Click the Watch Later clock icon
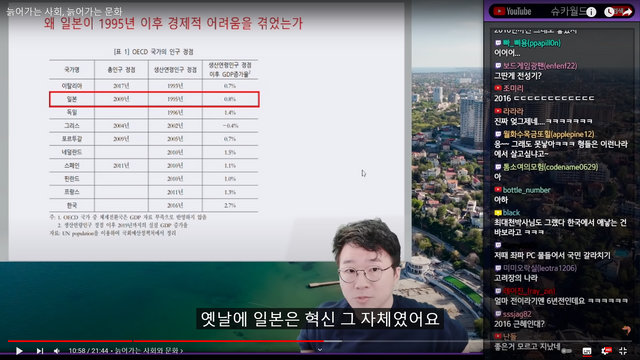 coord(609,12)
